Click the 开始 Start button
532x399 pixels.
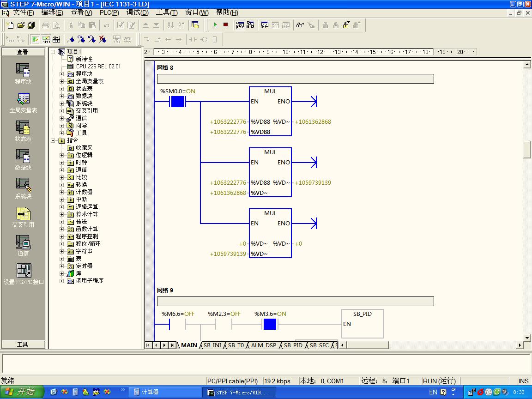21,392
